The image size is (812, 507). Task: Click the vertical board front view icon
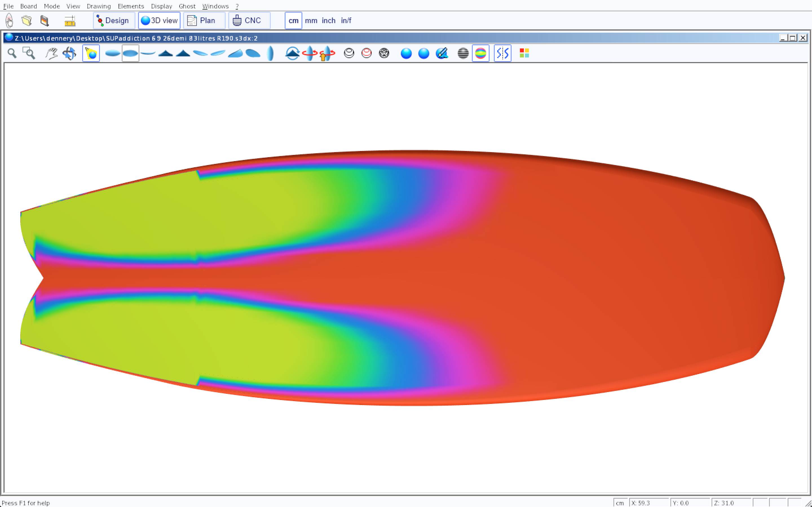coord(270,53)
